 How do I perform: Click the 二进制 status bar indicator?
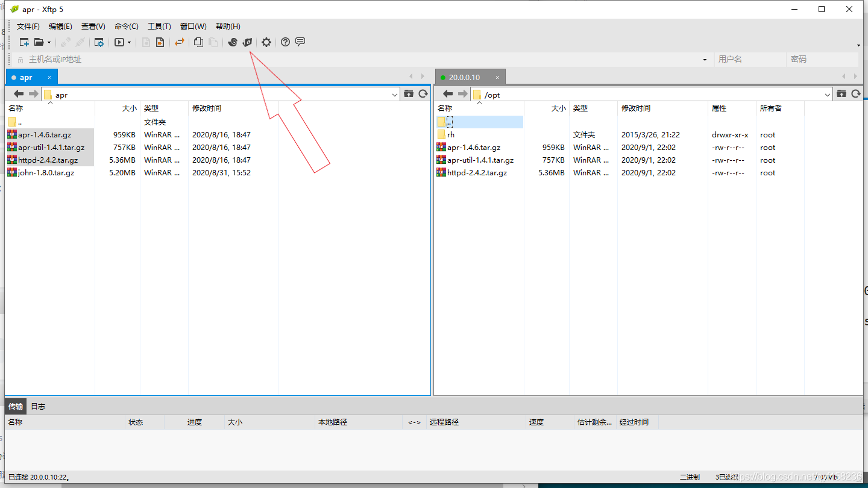pyautogui.click(x=690, y=477)
